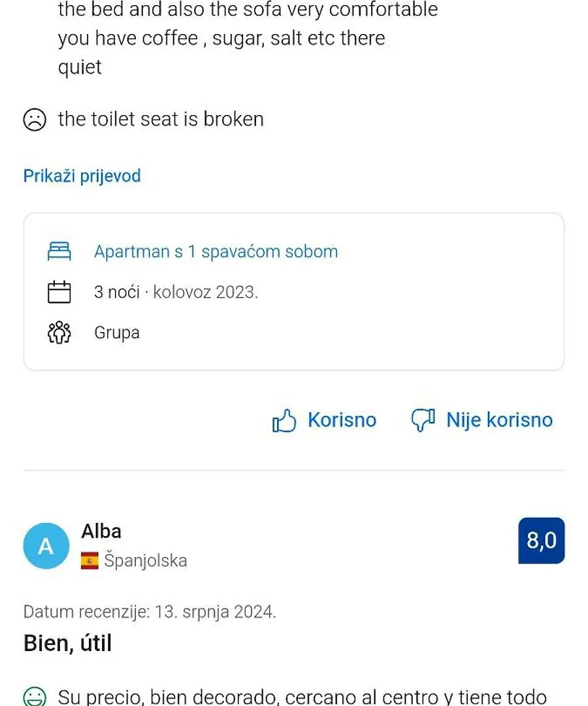Mark the review as Korisno

coord(324,420)
